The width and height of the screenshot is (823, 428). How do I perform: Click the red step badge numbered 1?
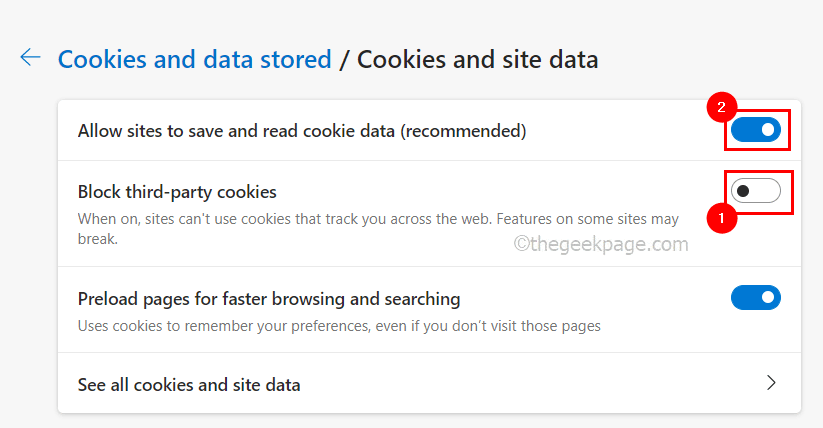pyautogui.click(x=721, y=217)
